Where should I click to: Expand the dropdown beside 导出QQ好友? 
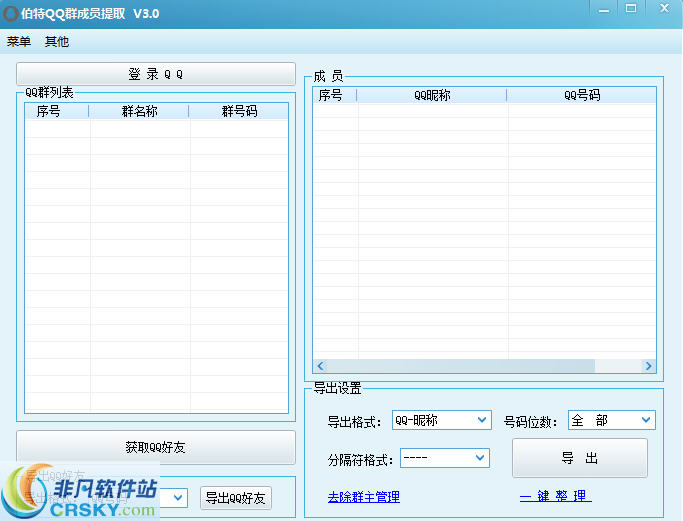178,497
